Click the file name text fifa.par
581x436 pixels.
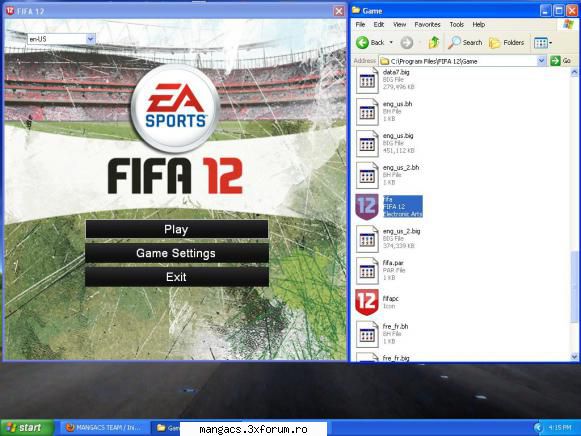(x=393, y=263)
